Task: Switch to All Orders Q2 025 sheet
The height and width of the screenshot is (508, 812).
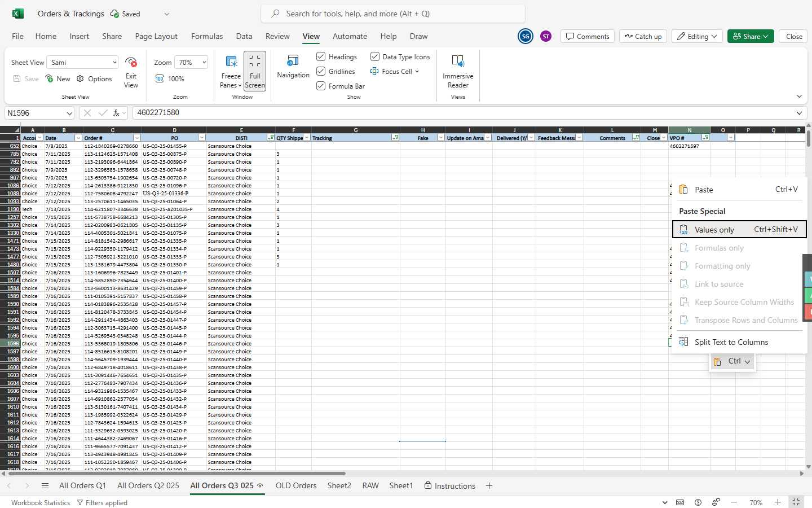Action: [148, 486]
